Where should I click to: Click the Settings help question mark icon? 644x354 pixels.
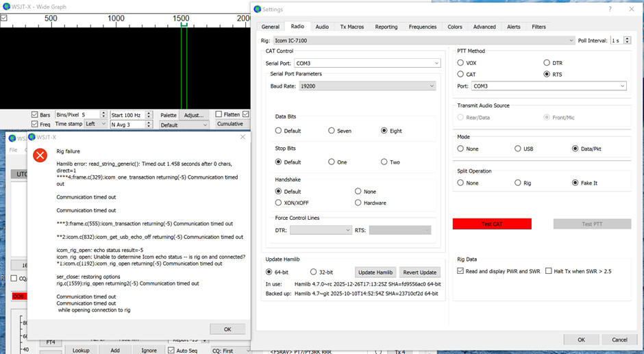click(x=610, y=9)
